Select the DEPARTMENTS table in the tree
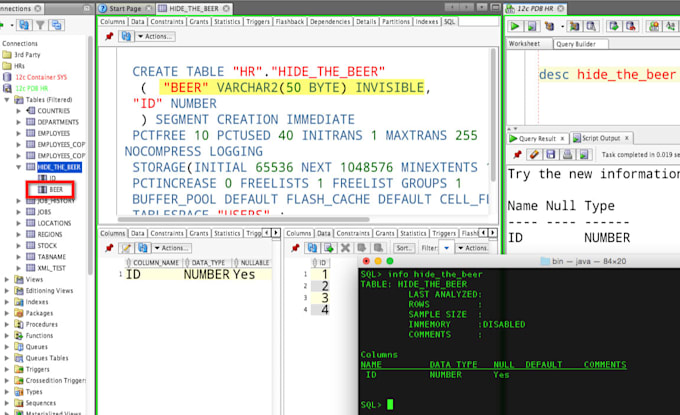 coord(58,122)
